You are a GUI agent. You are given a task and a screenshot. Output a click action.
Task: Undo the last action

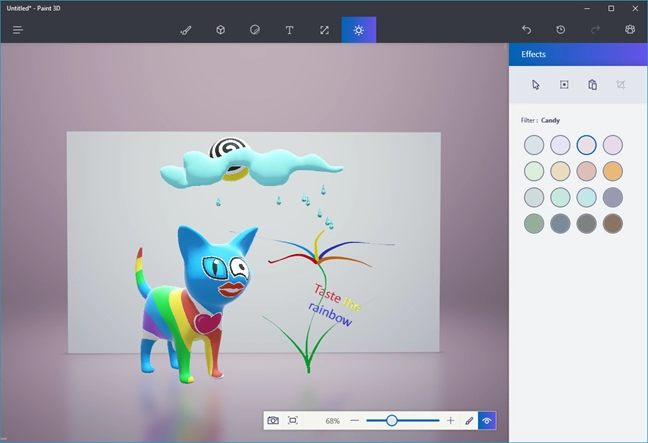pyautogui.click(x=526, y=30)
